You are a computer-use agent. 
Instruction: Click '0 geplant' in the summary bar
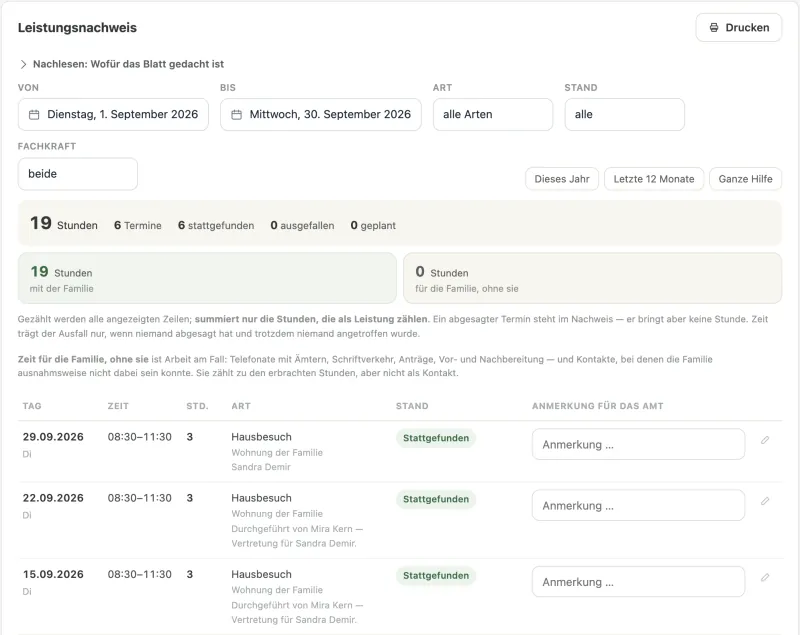click(x=373, y=225)
